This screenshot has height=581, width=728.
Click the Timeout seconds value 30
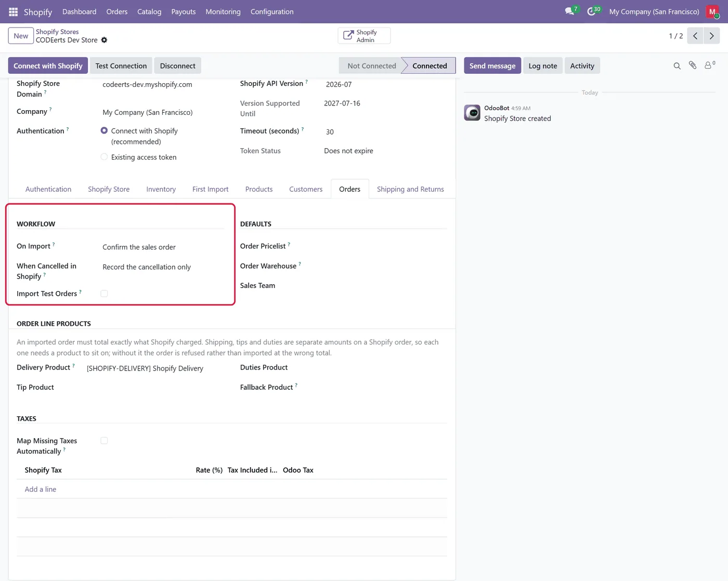[x=330, y=132]
